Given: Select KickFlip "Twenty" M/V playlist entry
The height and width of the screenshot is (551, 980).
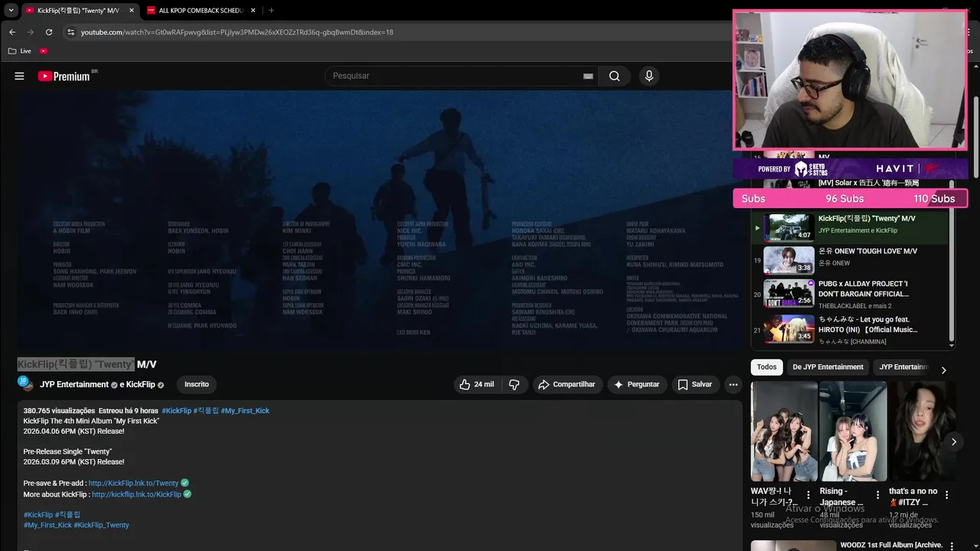Looking at the screenshot, I should [x=850, y=227].
